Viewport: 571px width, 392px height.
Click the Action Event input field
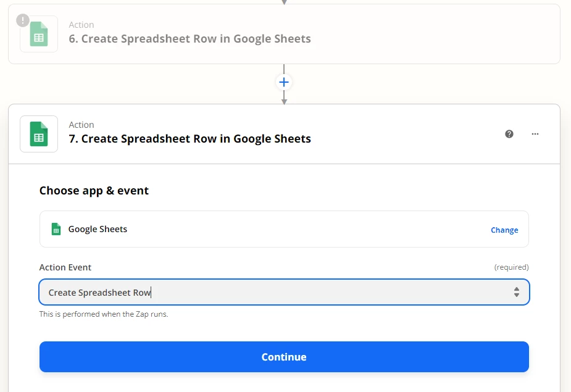pos(284,292)
